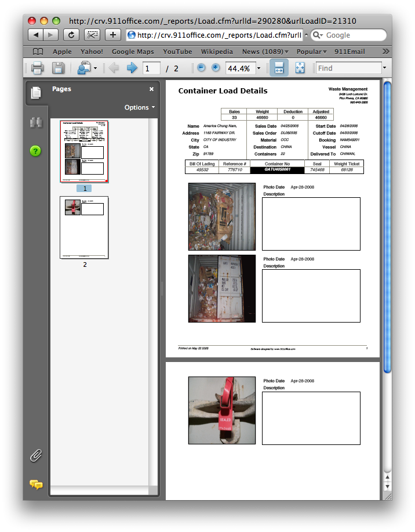Open the attachments paperclip panel

(x=36, y=455)
